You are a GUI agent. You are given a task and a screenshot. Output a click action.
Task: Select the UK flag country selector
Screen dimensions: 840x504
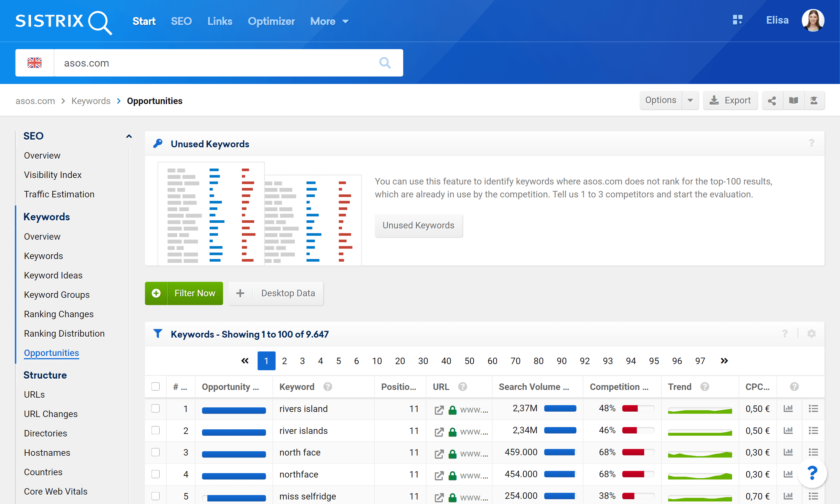click(x=35, y=63)
